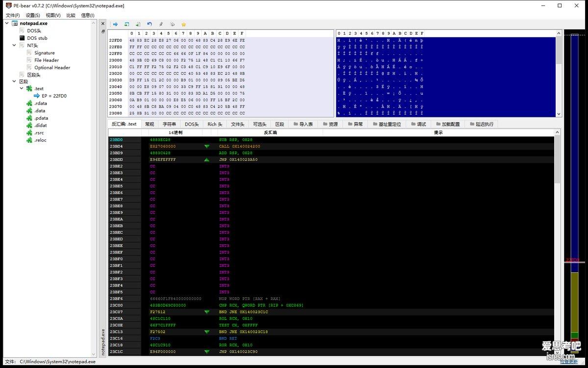Image resolution: width=588 pixels, height=368 pixels.
Task: Click the DOS stub black icon
Action: click(22, 38)
